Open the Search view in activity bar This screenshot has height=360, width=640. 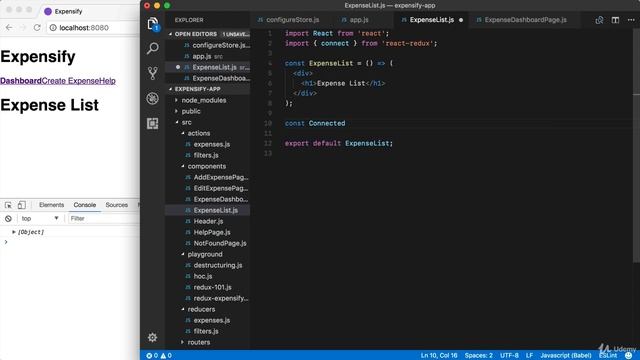(153, 48)
